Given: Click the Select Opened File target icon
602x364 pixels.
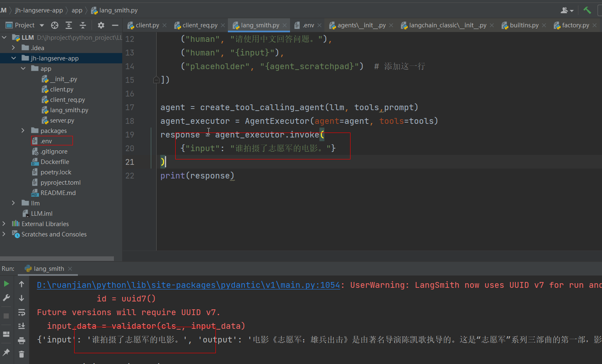Looking at the screenshot, I should point(55,25).
